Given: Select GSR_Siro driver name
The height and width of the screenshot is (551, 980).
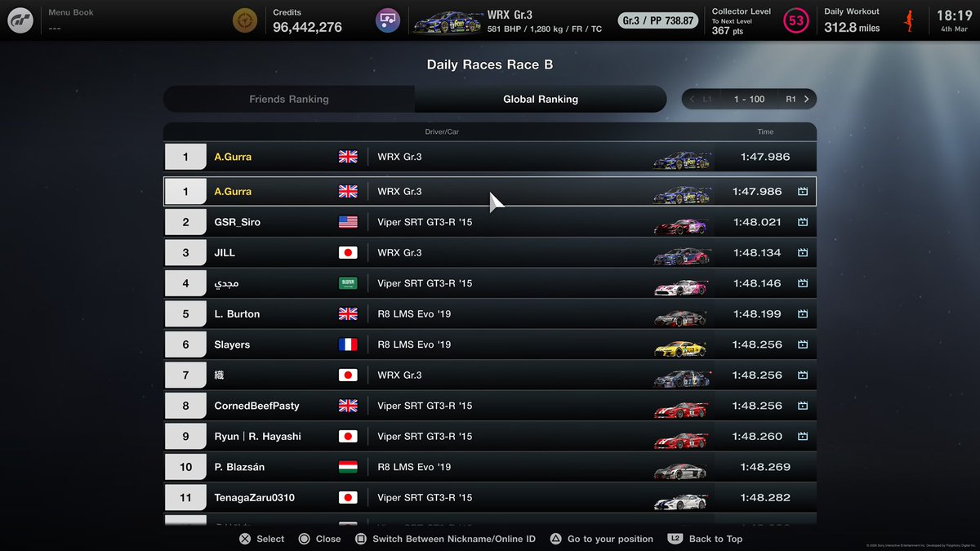Looking at the screenshot, I should [x=238, y=222].
